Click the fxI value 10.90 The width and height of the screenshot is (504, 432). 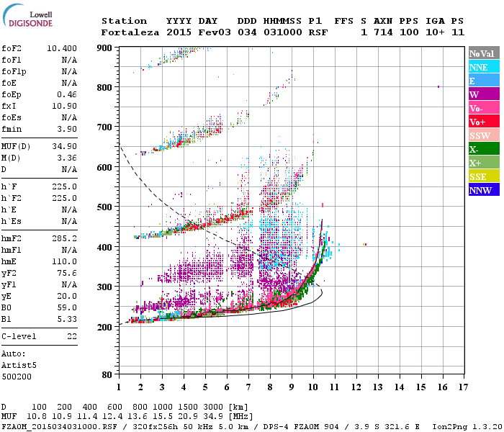[x=64, y=106]
